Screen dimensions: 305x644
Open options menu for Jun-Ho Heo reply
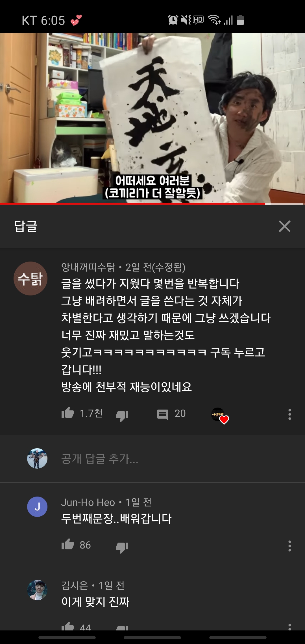coord(289,546)
